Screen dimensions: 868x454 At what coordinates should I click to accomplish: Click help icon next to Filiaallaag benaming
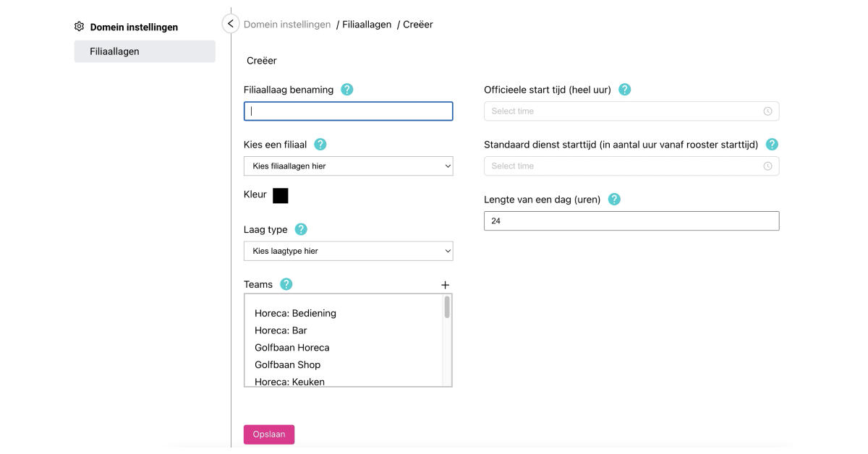coord(347,90)
